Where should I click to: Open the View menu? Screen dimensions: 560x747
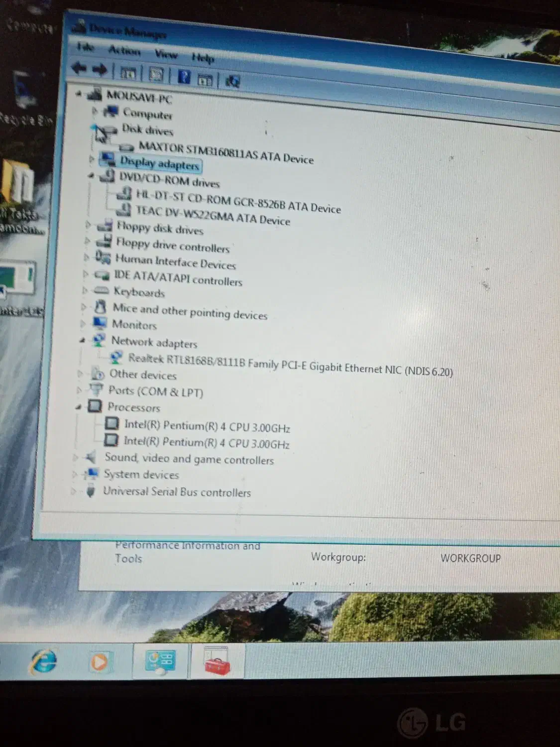[166, 54]
